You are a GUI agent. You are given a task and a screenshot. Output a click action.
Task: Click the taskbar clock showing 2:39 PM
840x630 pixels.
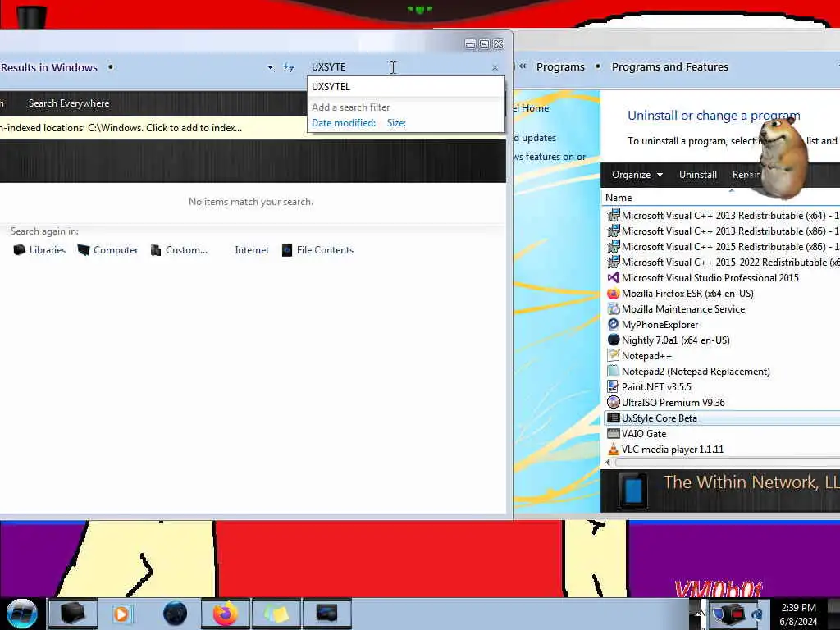point(798,614)
